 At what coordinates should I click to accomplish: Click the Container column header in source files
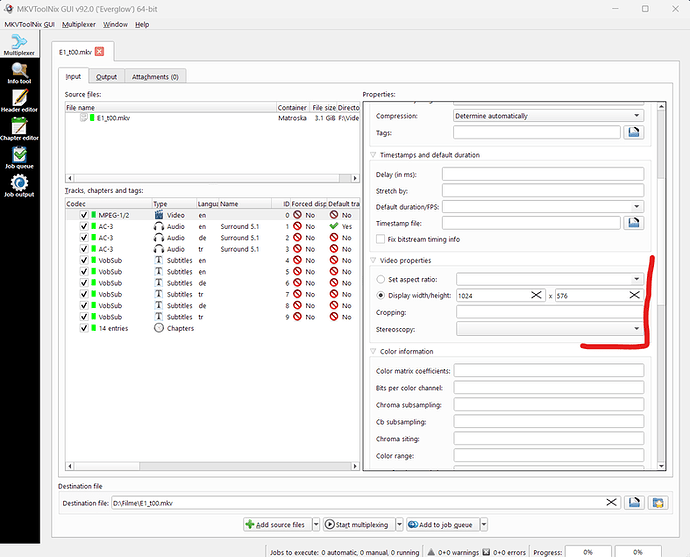[x=293, y=107]
